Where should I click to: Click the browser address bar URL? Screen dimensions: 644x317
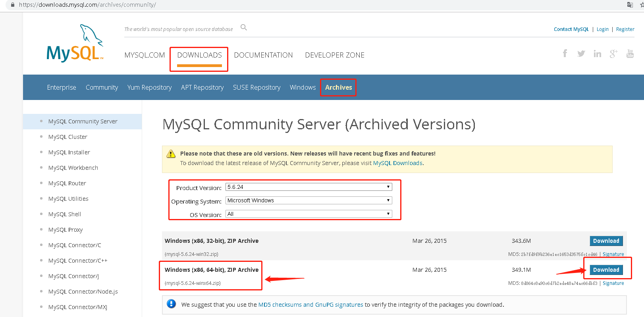(x=87, y=5)
